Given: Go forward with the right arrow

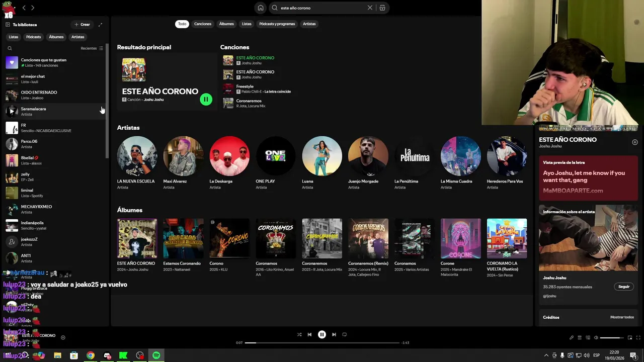Looking at the screenshot, I should pos(33,8).
